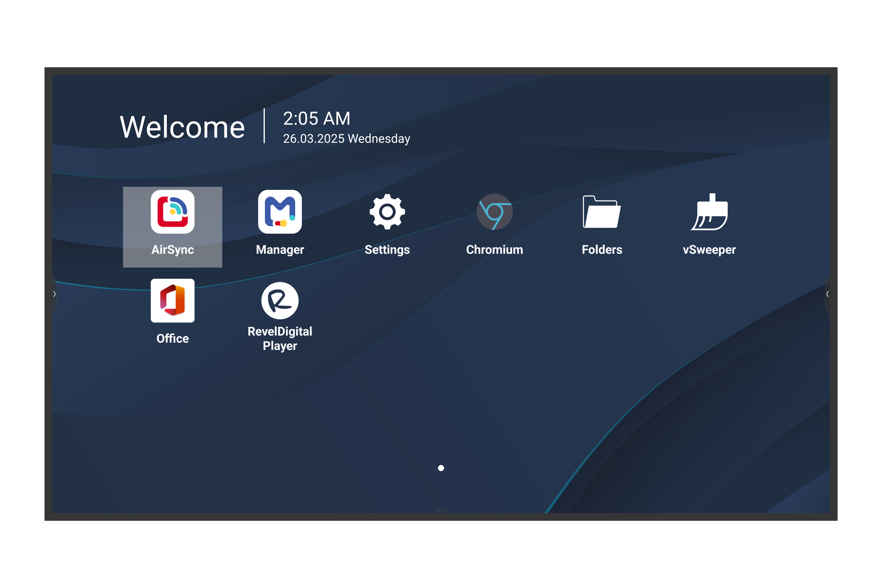The image size is (882, 588).
Task: Open the Office app icon
Action: (173, 301)
